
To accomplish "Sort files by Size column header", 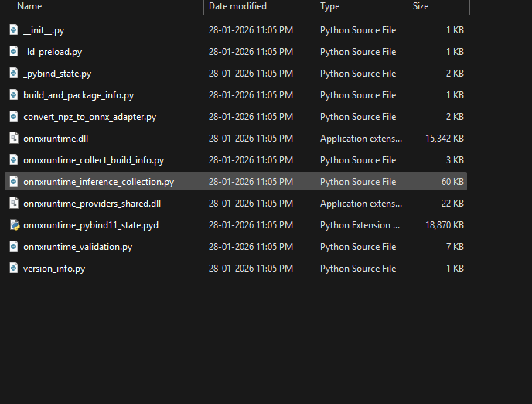I will coord(421,6).
